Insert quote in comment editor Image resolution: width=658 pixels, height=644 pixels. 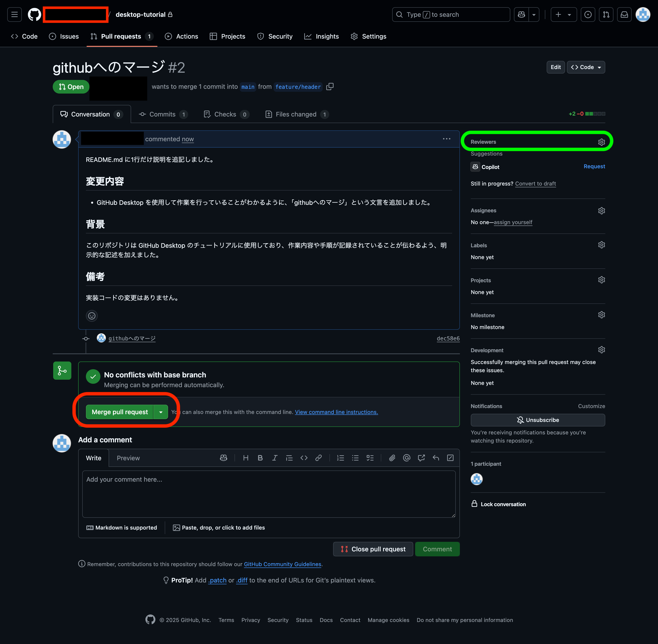click(289, 458)
